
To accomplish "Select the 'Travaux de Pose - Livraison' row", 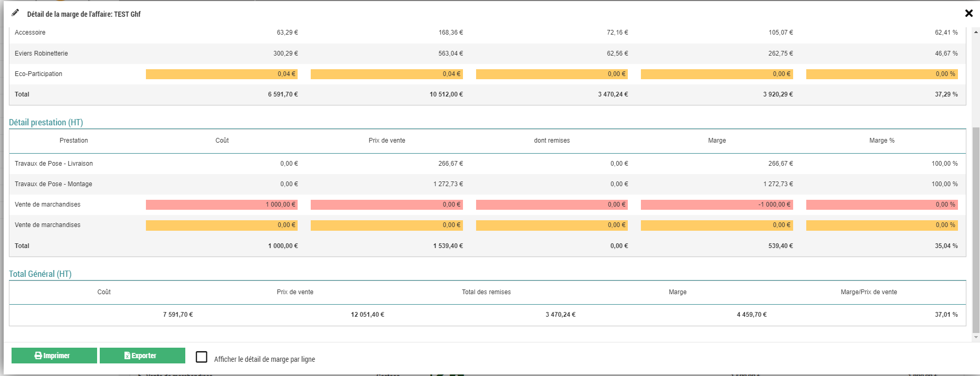I will 54,164.
